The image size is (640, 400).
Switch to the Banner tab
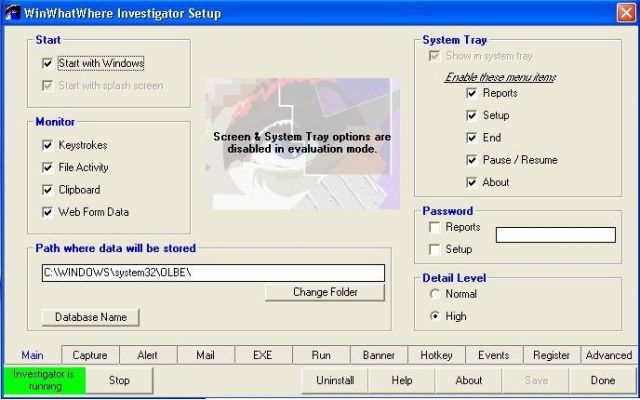(379, 355)
